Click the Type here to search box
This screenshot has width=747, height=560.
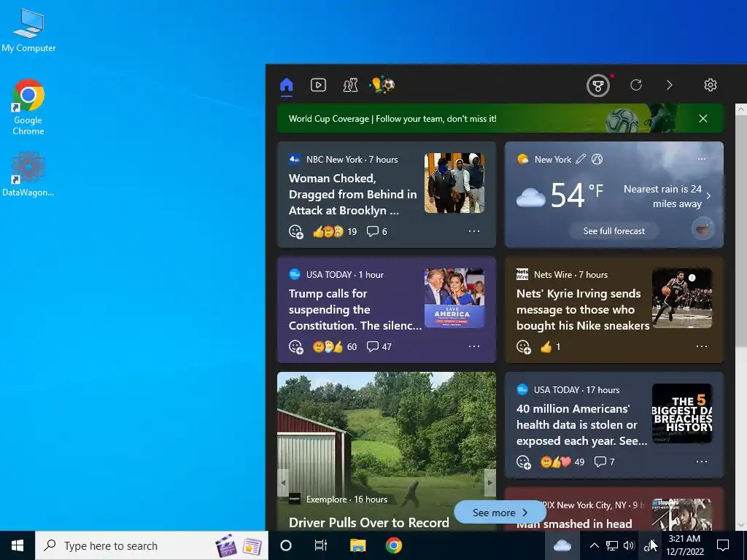pyautogui.click(x=152, y=545)
